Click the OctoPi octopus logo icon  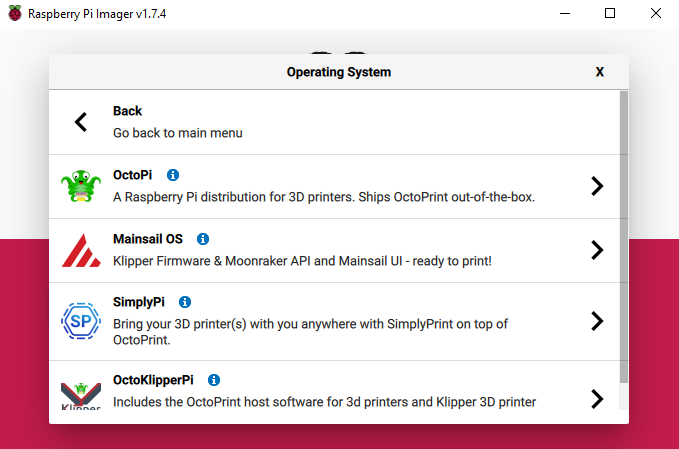point(81,186)
